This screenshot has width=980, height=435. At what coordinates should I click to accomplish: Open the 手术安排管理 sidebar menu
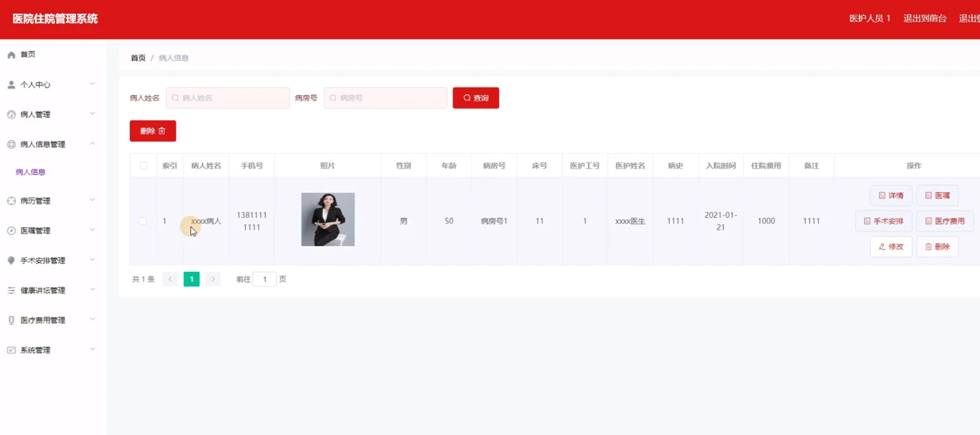click(53, 261)
